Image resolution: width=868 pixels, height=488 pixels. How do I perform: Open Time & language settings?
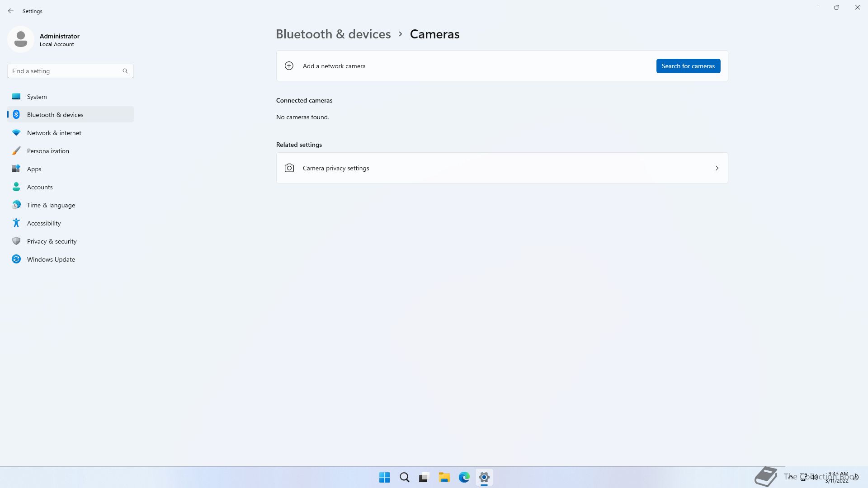point(51,205)
